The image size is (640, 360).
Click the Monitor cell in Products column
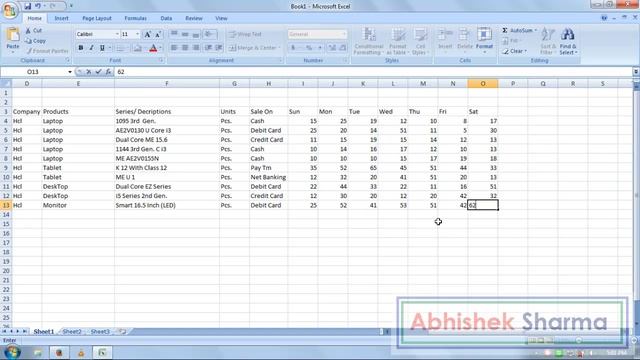click(x=78, y=205)
